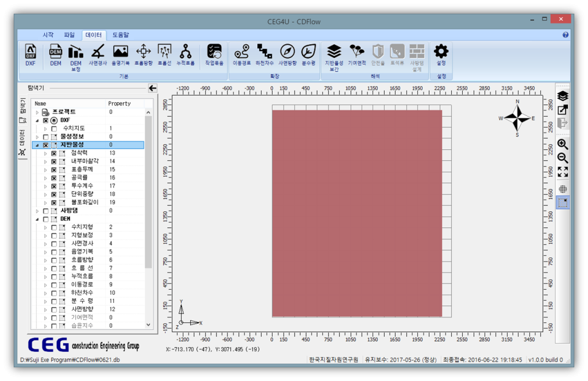Zoom out with the magnifier minus

(563, 158)
